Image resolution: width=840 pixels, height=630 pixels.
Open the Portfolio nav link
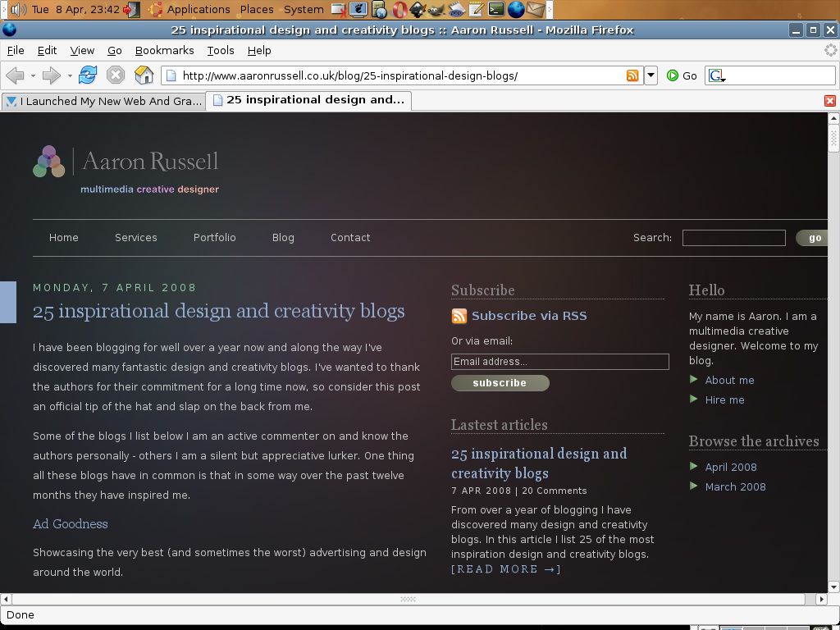[215, 237]
